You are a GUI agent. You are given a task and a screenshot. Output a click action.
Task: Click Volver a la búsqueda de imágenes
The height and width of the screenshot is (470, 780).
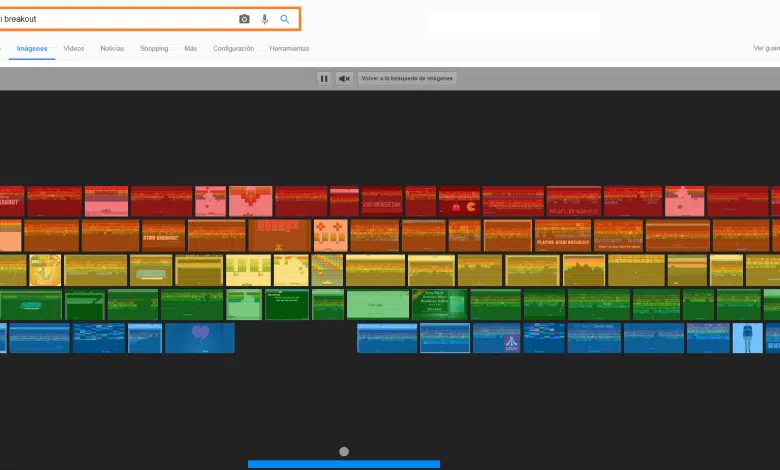[407, 79]
